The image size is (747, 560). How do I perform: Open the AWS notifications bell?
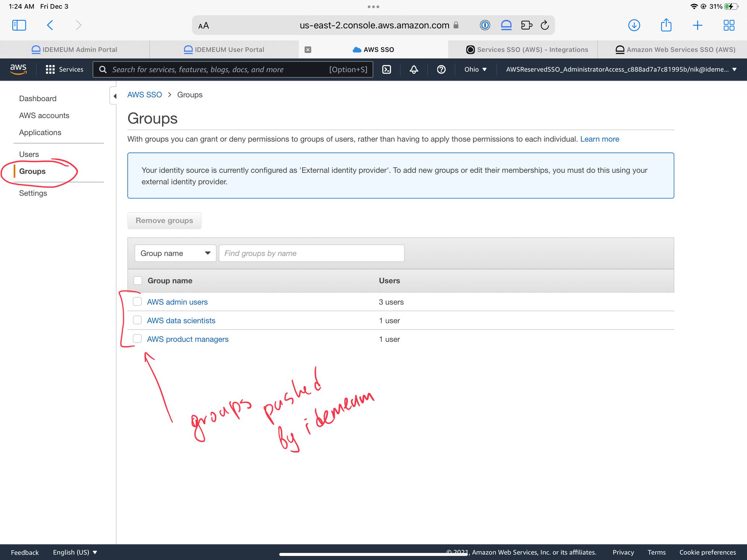coord(414,69)
